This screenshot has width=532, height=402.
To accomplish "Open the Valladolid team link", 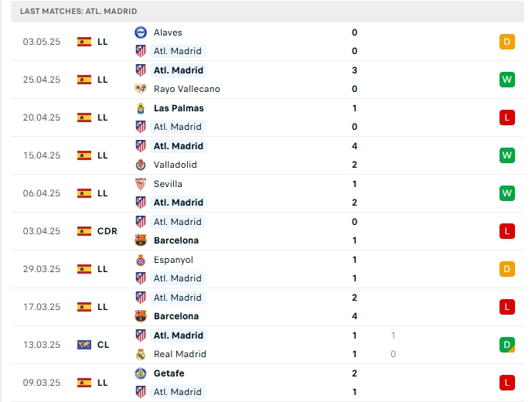I will tap(175, 165).
